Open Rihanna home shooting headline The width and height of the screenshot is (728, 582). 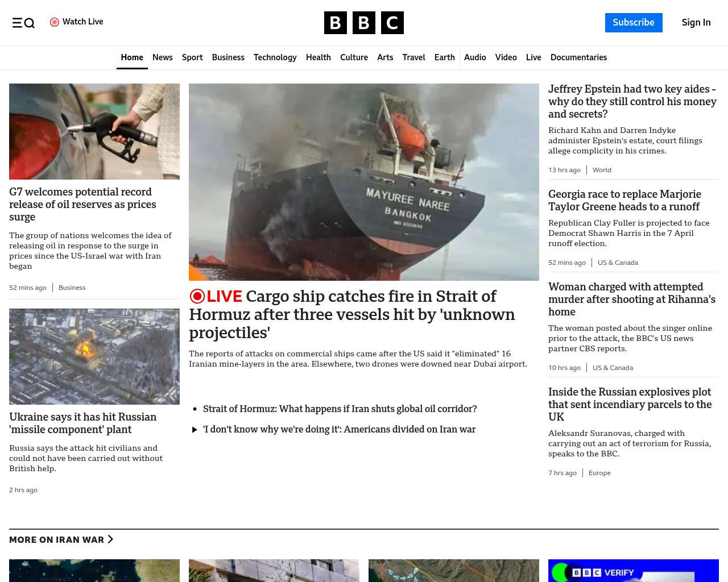pyautogui.click(x=632, y=300)
